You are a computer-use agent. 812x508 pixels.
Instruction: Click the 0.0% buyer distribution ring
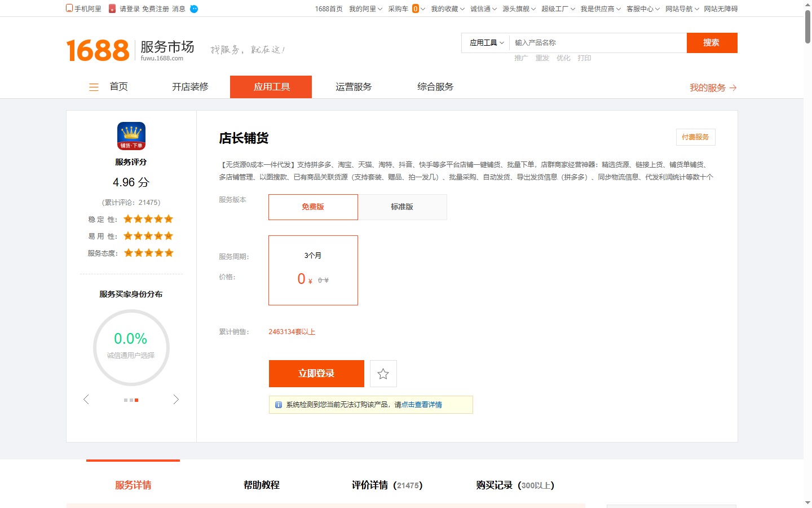(131, 347)
